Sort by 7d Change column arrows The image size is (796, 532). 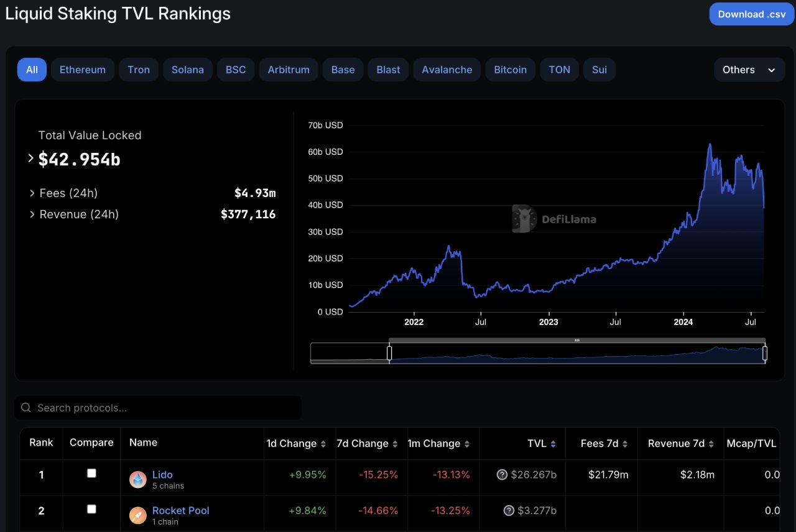[394, 444]
